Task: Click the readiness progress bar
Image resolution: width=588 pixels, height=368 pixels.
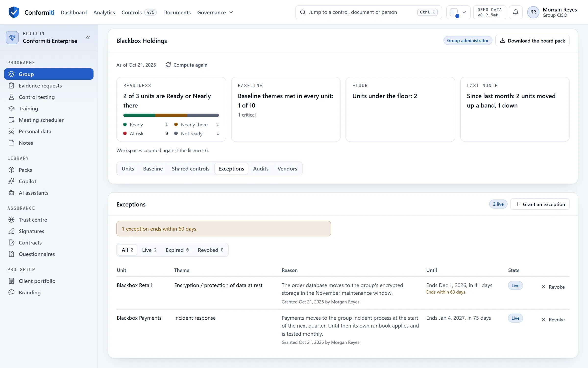Action: (171, 115)
